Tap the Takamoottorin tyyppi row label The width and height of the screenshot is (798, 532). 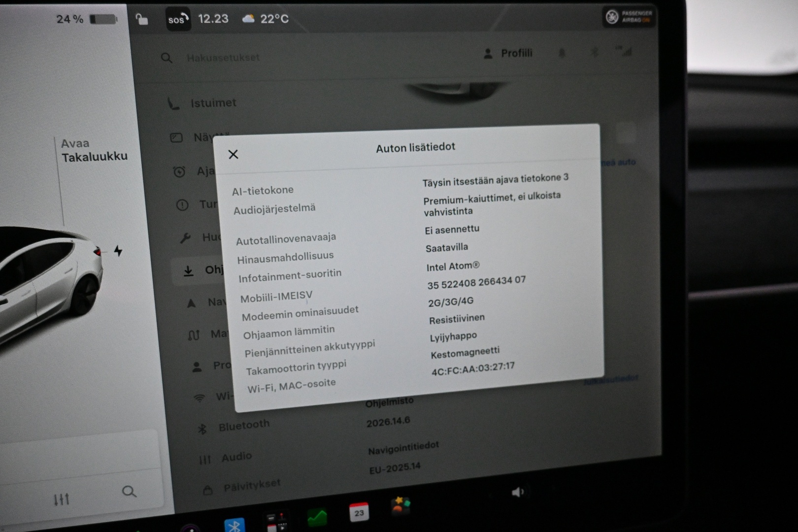coord(296,367)
